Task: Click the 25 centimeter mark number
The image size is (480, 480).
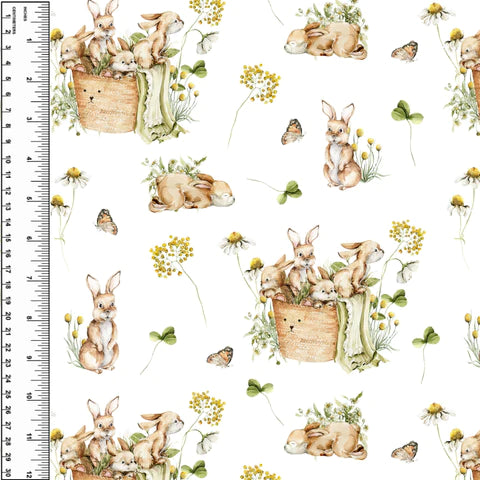Action: point(8,395)
